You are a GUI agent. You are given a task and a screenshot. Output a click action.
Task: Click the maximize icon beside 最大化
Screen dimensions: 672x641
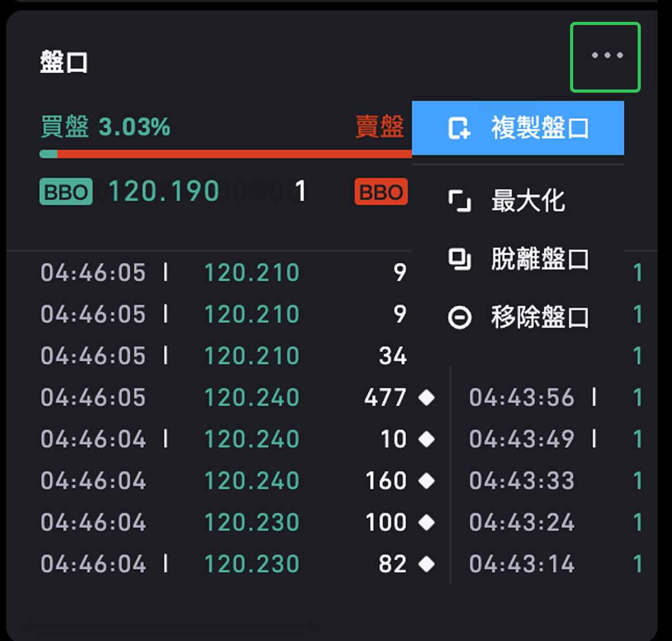pyautogui.click(x=459, y=201)
